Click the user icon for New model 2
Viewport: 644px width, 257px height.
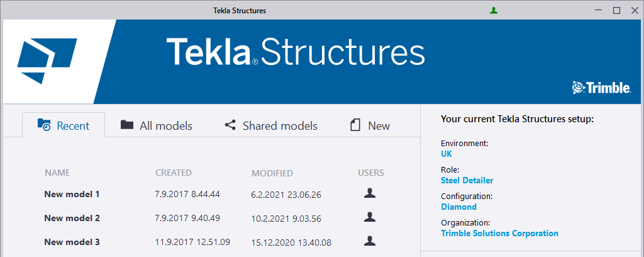(x=370, y=217)
